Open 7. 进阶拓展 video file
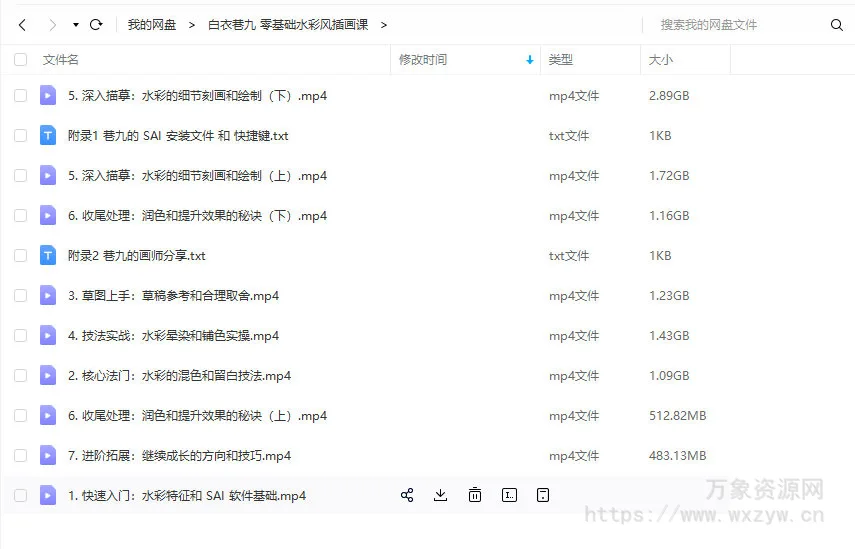 tap(179, 456)
